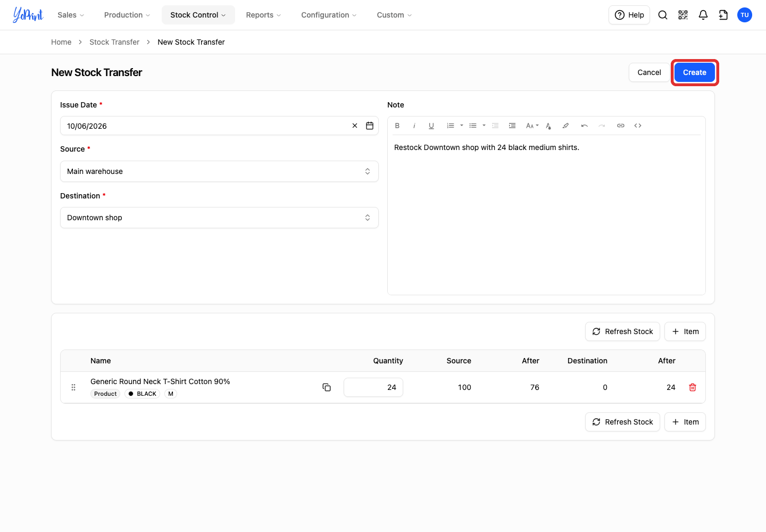Open the global search
The height and width of the screenshot is (532, 766).
663,15
